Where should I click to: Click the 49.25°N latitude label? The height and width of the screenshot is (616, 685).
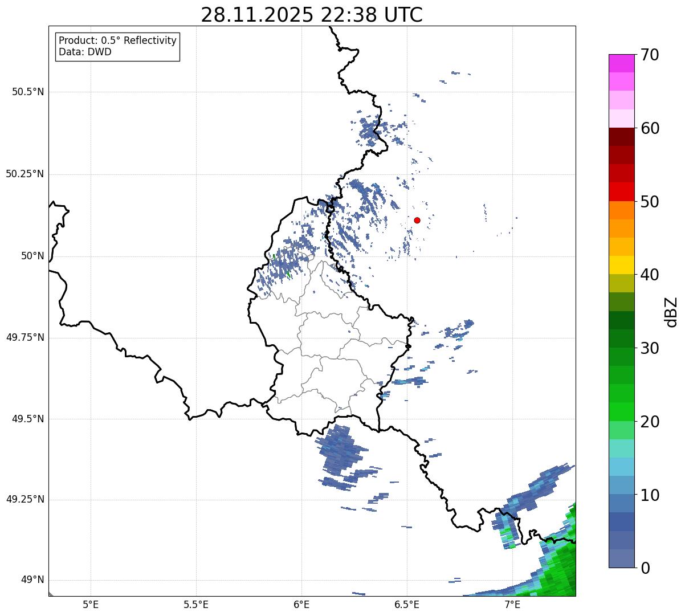25,499
